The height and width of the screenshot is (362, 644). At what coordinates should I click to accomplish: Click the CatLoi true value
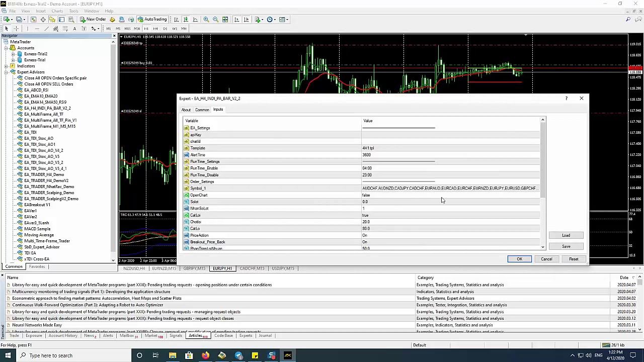[450, 215]
